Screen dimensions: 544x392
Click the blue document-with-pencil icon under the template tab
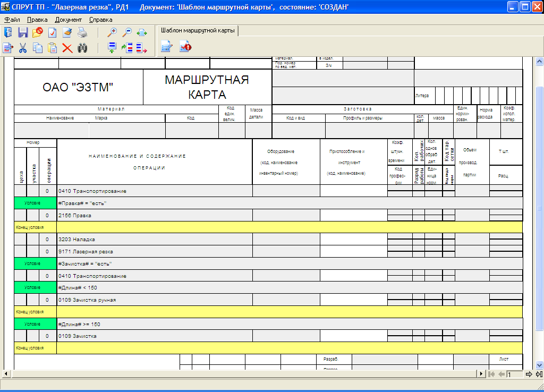[x=166, y=46]
